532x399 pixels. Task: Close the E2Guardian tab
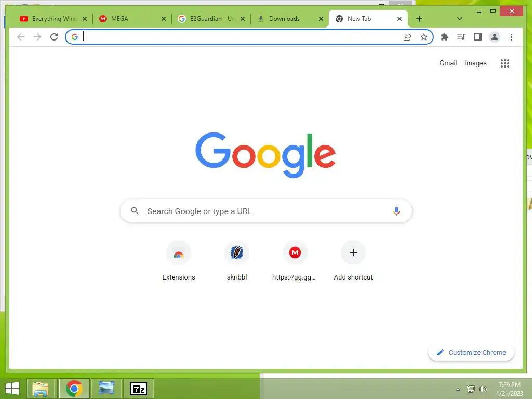(x=243, y=19)
